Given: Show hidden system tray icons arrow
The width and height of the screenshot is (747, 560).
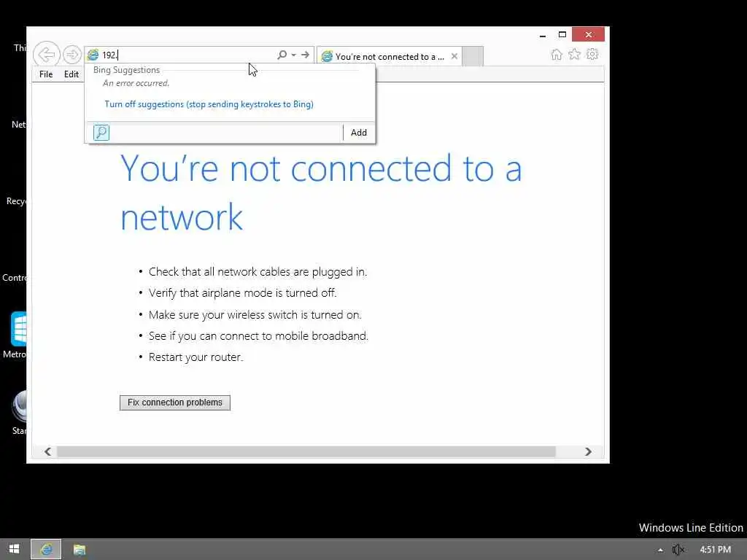Looking at the screenshot, I should point(660,550).
